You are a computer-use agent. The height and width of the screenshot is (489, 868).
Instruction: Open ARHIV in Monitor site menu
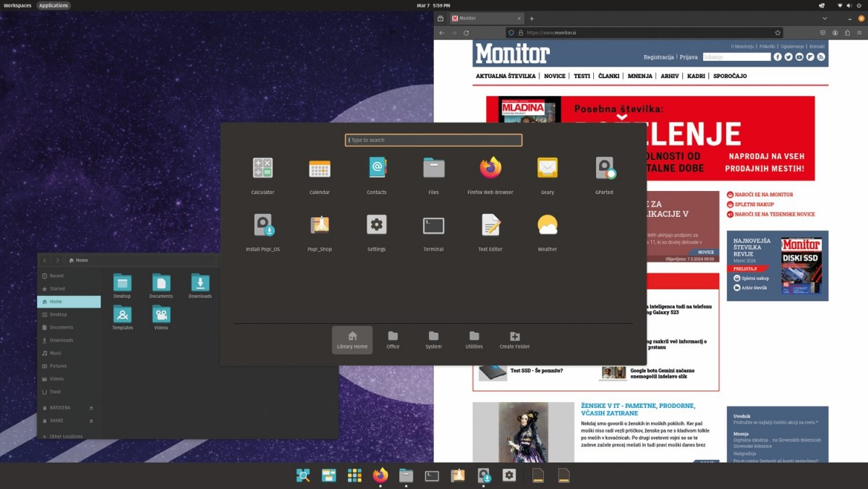point(670,76)
